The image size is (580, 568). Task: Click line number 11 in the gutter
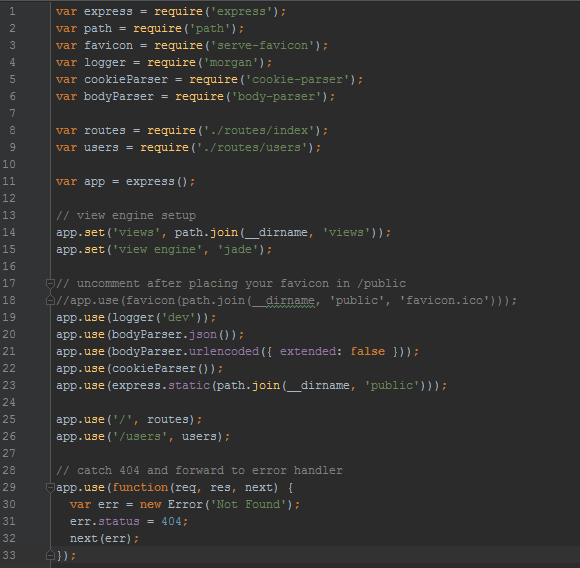(9, 182)
